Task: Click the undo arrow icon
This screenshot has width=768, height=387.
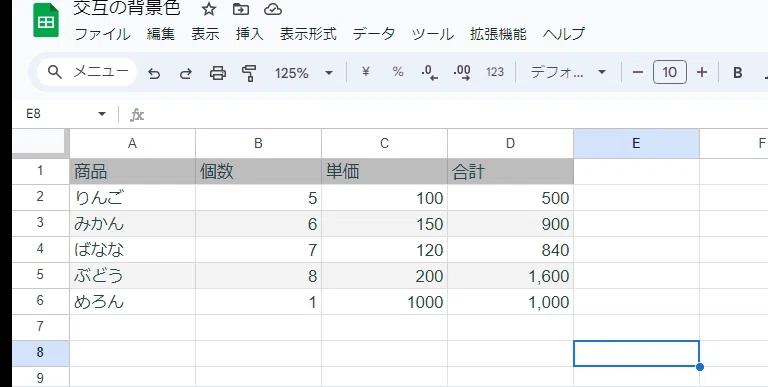Action: 154,73
